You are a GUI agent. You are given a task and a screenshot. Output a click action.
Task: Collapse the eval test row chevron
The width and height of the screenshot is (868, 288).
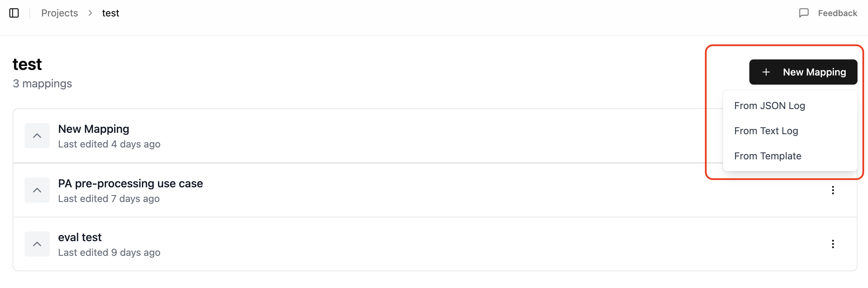(37, 244)
